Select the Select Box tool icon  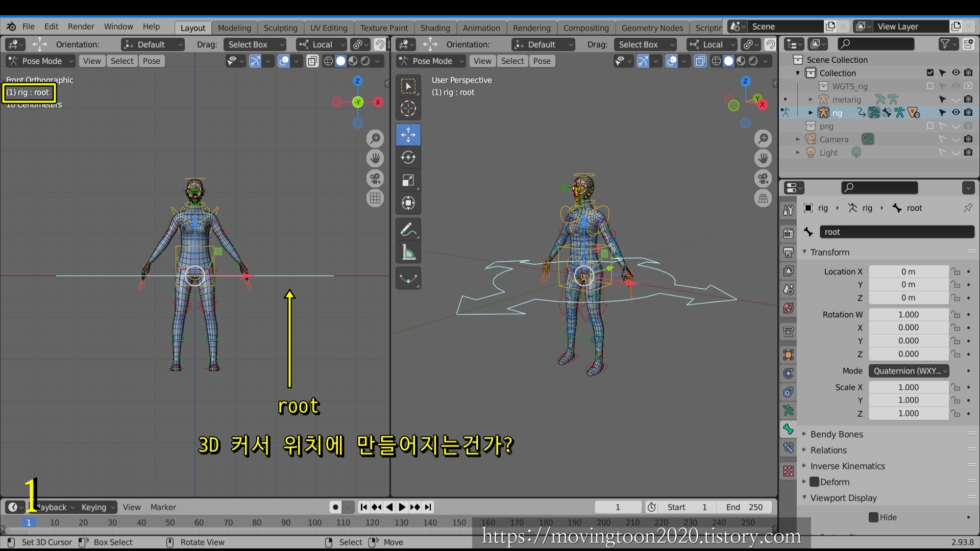pos(408,86)
